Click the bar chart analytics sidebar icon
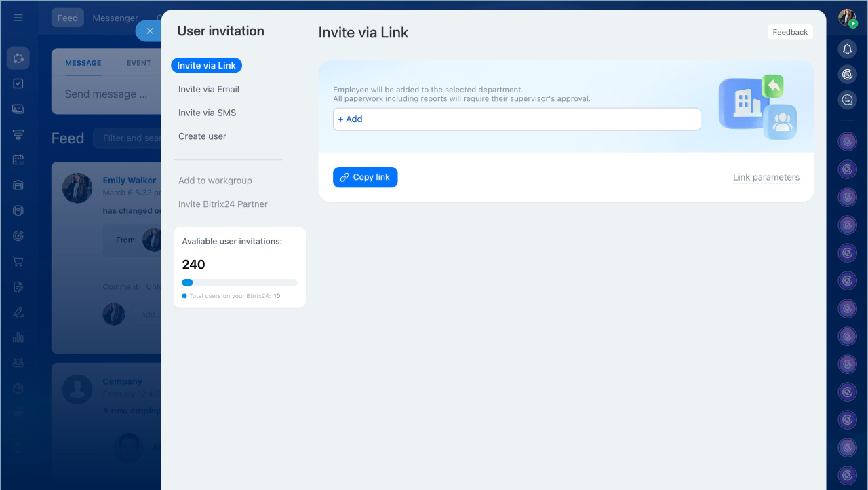Screen dimensions: 868x490 point(18,337)
